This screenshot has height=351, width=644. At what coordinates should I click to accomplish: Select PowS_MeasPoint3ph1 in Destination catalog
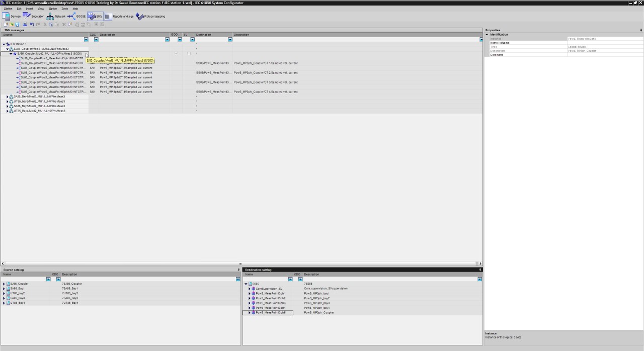[x=270, y=293]
